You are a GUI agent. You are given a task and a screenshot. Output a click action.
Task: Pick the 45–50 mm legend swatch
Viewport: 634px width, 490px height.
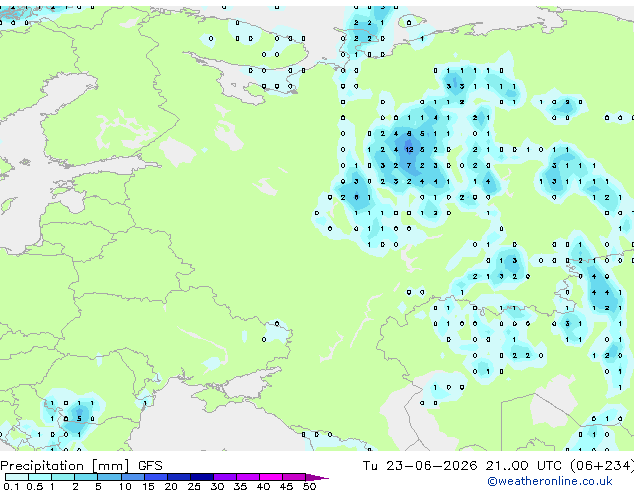coord(294,477)
